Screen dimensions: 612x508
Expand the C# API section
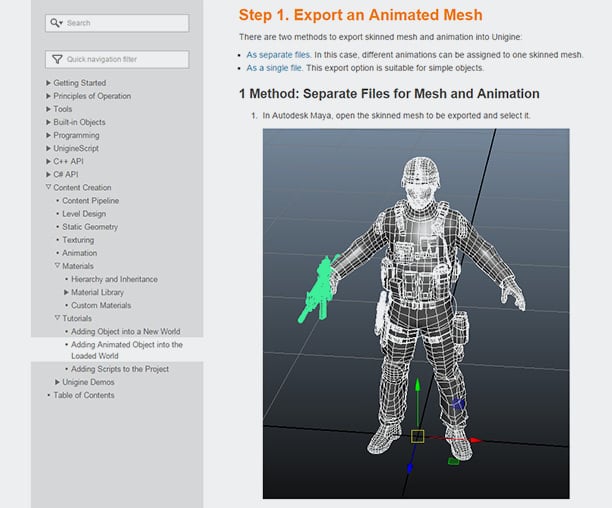pyautogui.click(x=48, y=174)
